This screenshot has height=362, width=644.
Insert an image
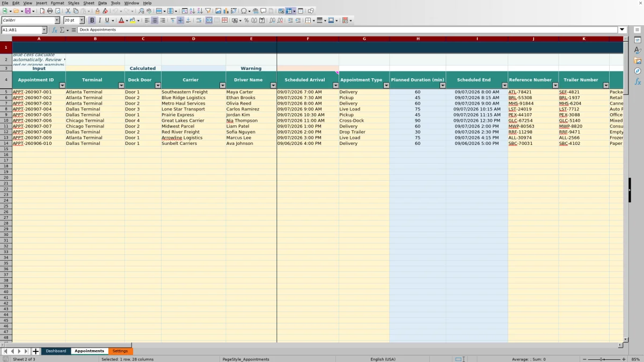click(218, 11)
